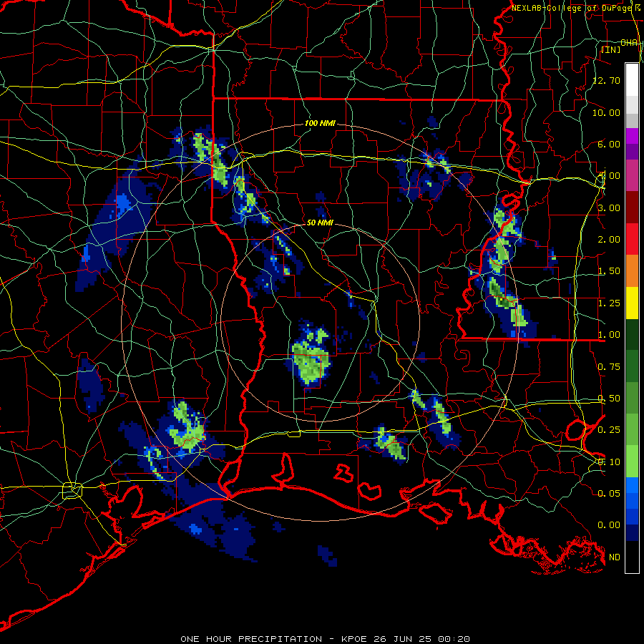
Task: Click the 1.50 legend value
Action: pyautogui.click(x=609, y=271)
